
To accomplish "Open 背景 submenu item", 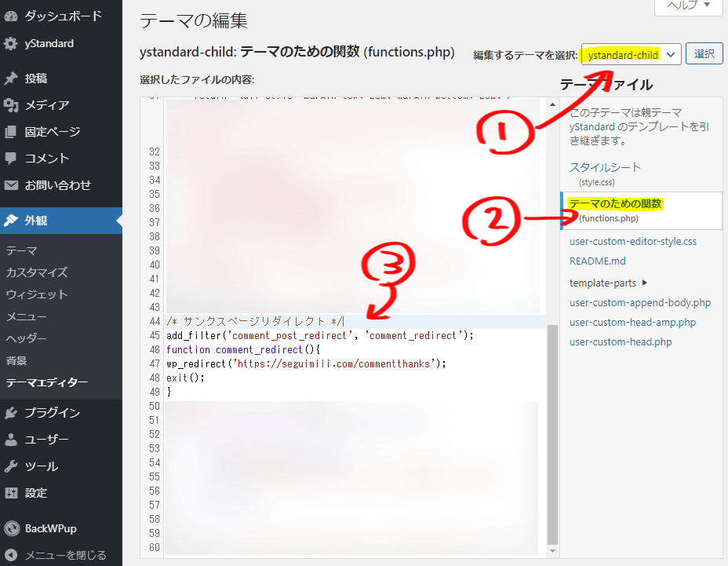I will pyautogui.click(x=16, y=360).
